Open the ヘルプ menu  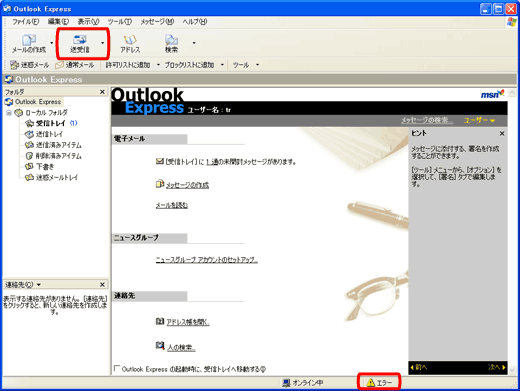[195, 22]
